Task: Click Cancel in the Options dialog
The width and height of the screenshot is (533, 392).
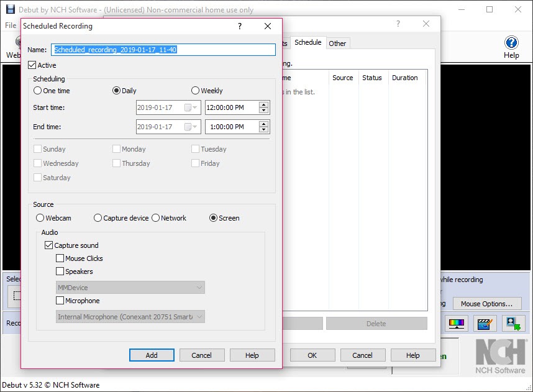Action: pos(362,355)
